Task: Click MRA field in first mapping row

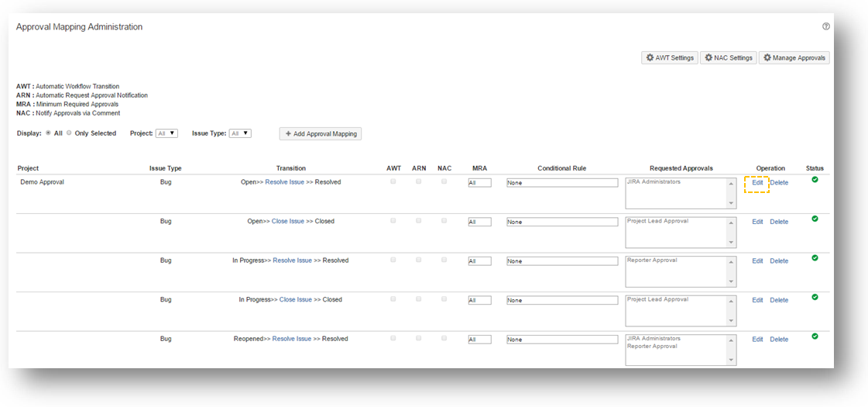Action: tap(479, 183)
